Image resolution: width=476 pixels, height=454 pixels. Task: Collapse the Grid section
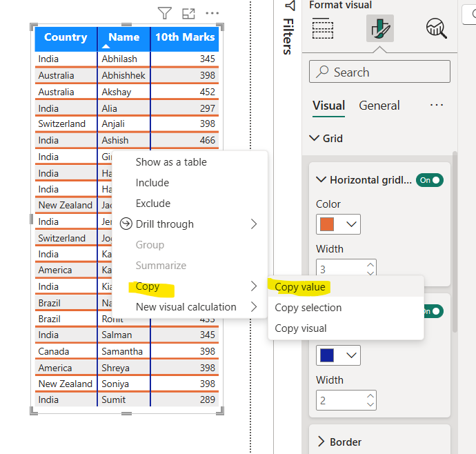pos(315,139)
